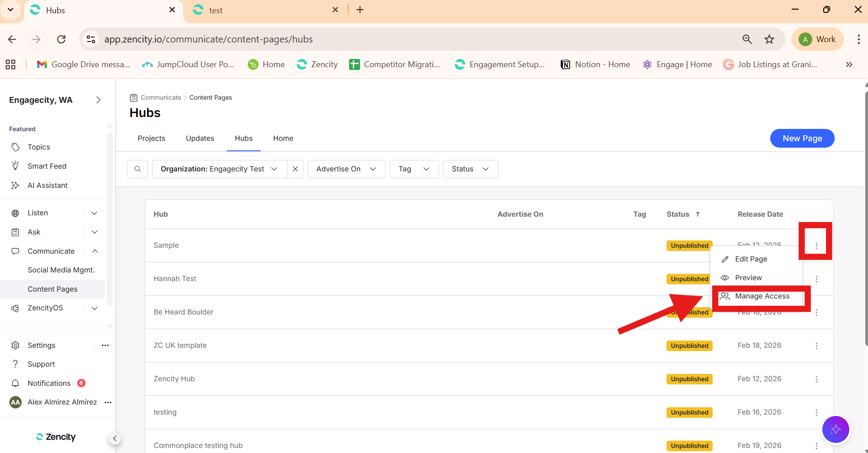
Task: Choose Preview in the context menu
Action: click(x=748, y=277)
